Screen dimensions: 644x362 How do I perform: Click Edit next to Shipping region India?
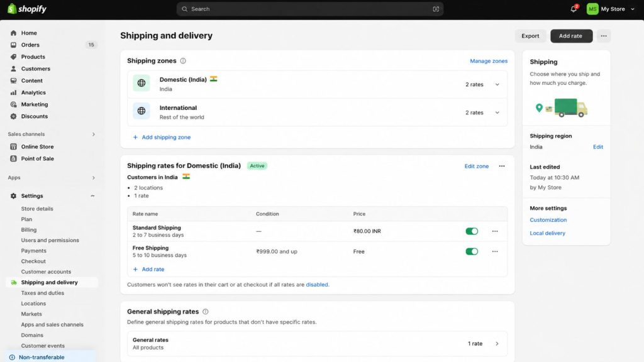(597, 146)
